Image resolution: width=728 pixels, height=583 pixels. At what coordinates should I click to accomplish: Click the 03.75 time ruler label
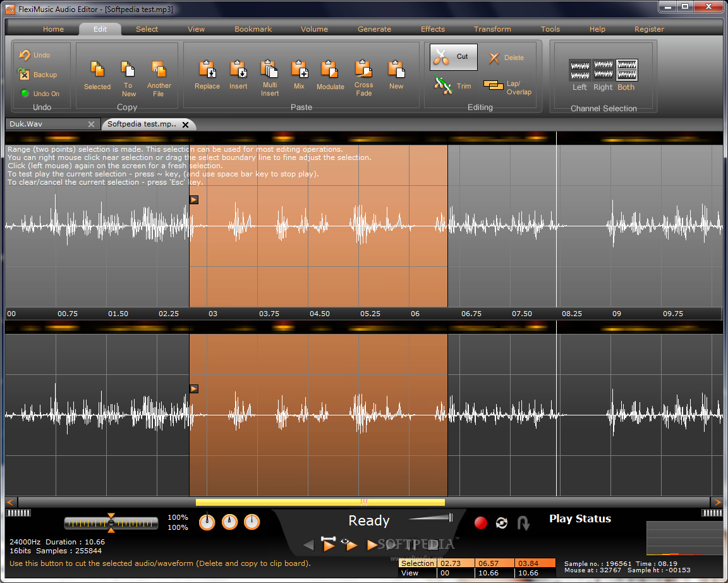pos(269,314)
